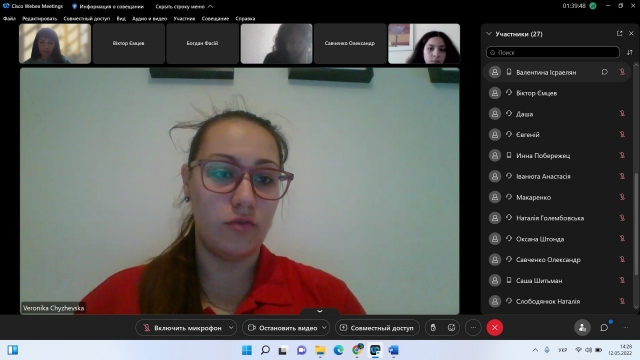This screenshot has width=640, height=360.
Task: Open the Widgets icon on taskbar
Action: [13, 350]
